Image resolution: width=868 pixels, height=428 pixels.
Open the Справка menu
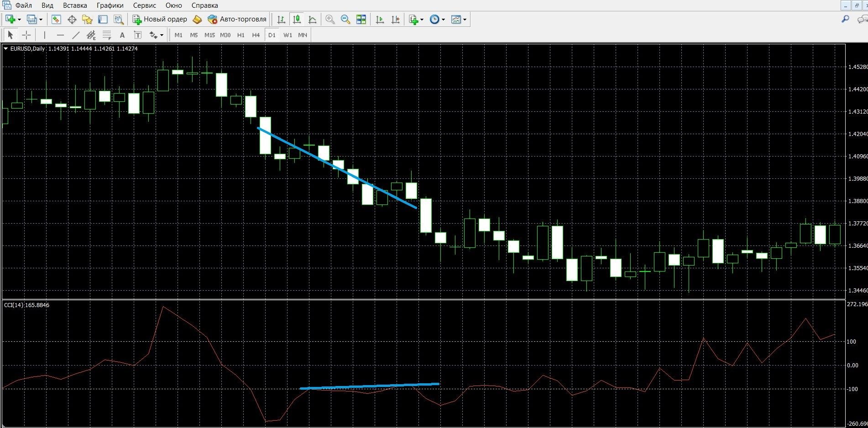(x=204, y=5)
